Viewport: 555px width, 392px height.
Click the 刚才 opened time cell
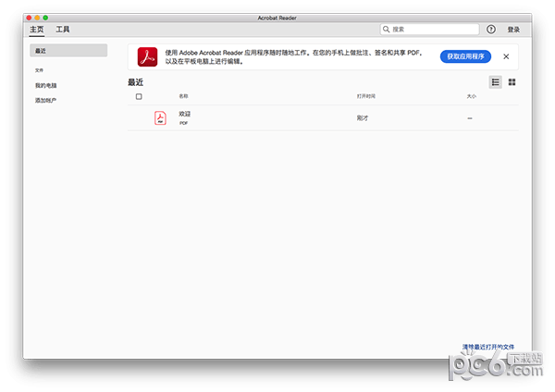pos(362,118)
